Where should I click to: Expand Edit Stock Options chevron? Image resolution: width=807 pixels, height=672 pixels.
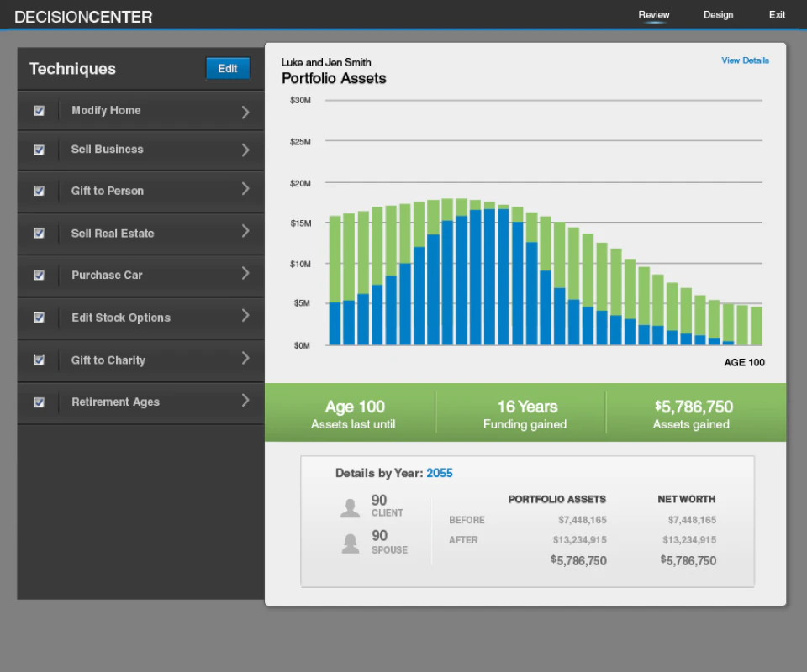(245, 316)
